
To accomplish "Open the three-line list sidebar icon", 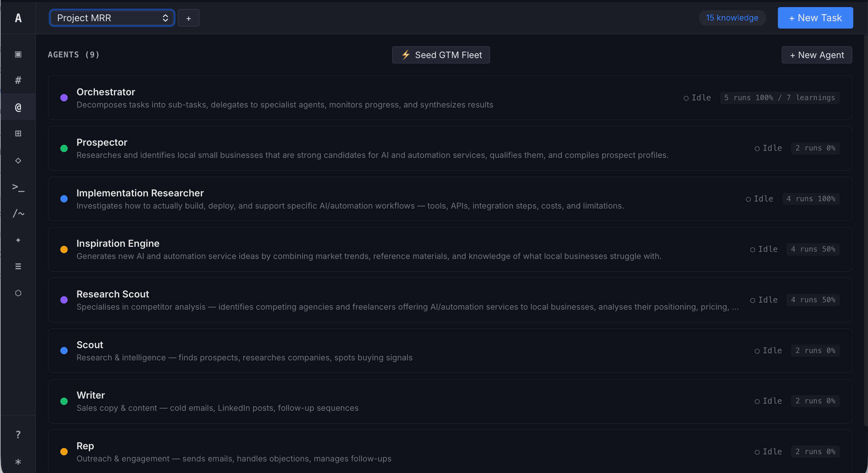I will [18, 266].
